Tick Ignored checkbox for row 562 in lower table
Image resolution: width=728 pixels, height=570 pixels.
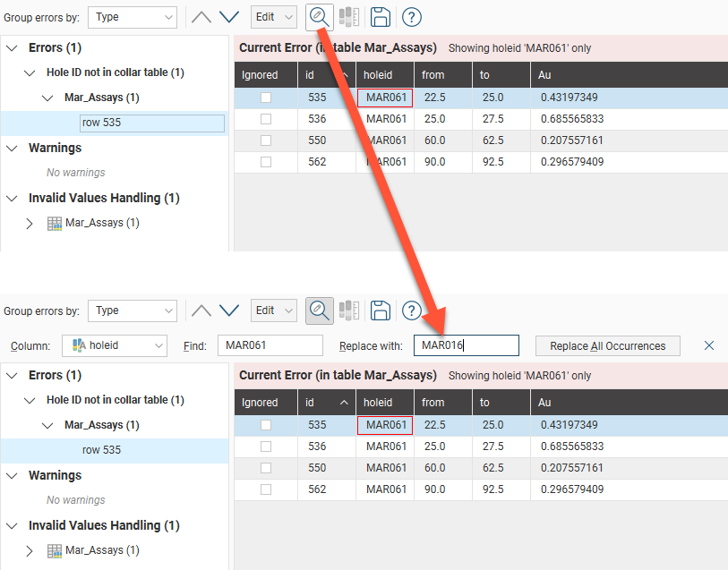point(266,489)
